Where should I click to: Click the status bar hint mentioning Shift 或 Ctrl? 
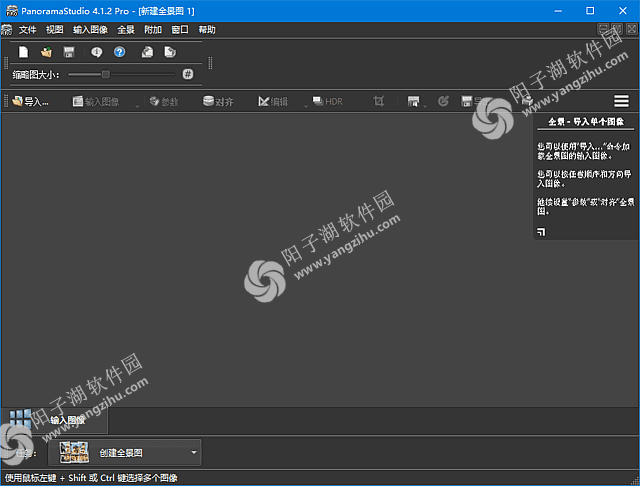(x=91, y=478)
